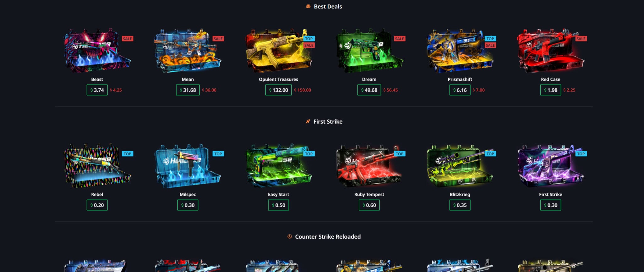Viewport: 644px width, 272px height.
Task: Click the $0.20 Rebel price button
Action: point(97,205)
